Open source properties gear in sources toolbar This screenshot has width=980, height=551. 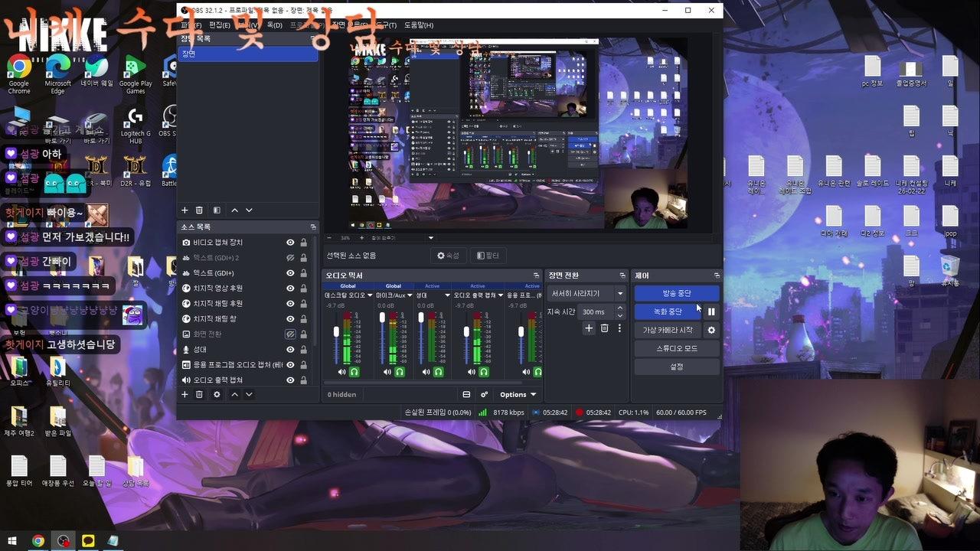point(217,394)
